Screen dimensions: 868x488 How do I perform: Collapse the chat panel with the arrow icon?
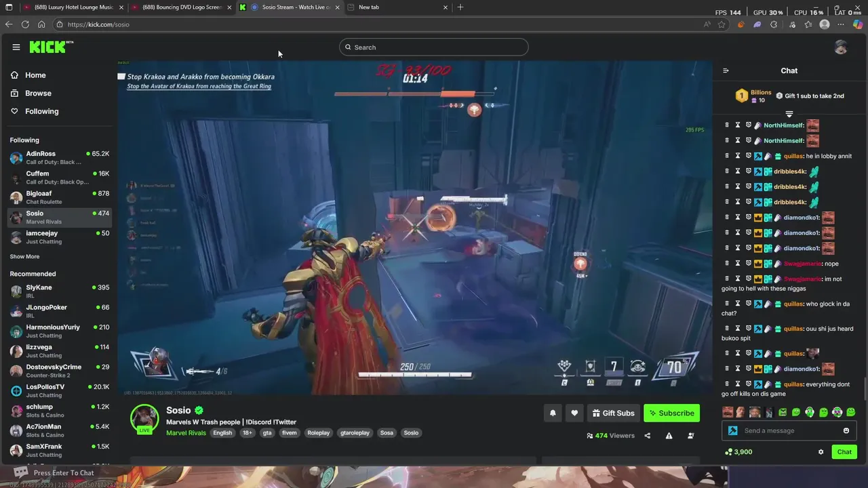tap(726, 70)
